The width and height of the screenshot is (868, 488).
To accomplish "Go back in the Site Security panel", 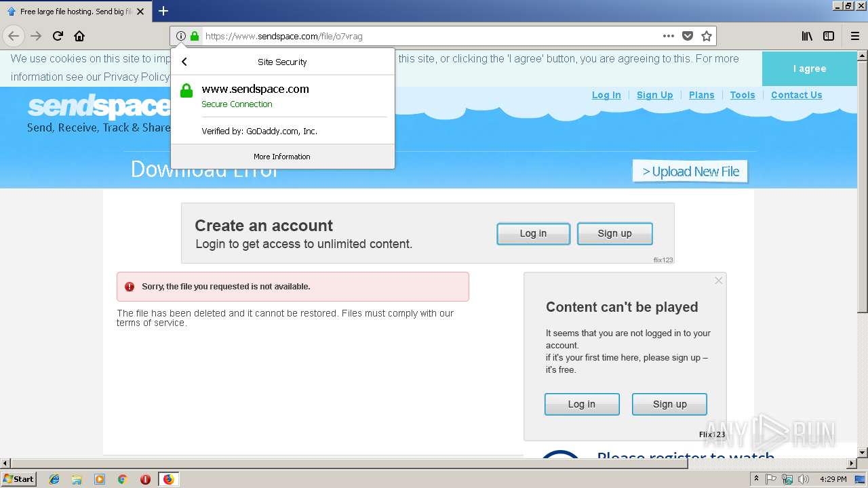I will 184,62.
